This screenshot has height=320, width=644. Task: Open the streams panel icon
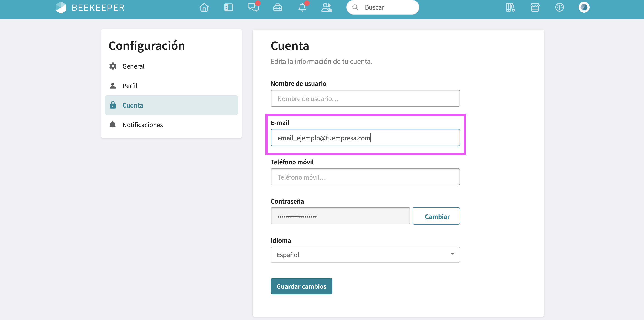tap(229, 7)
